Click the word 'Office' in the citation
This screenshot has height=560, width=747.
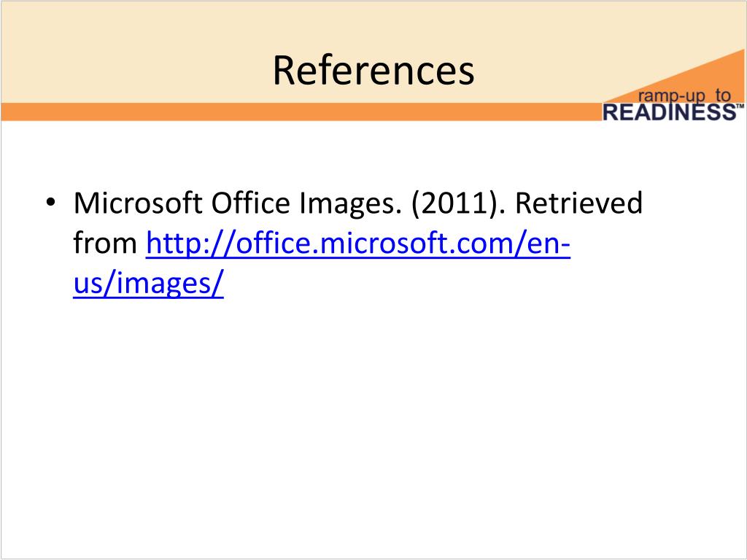[x=251, y=203]
